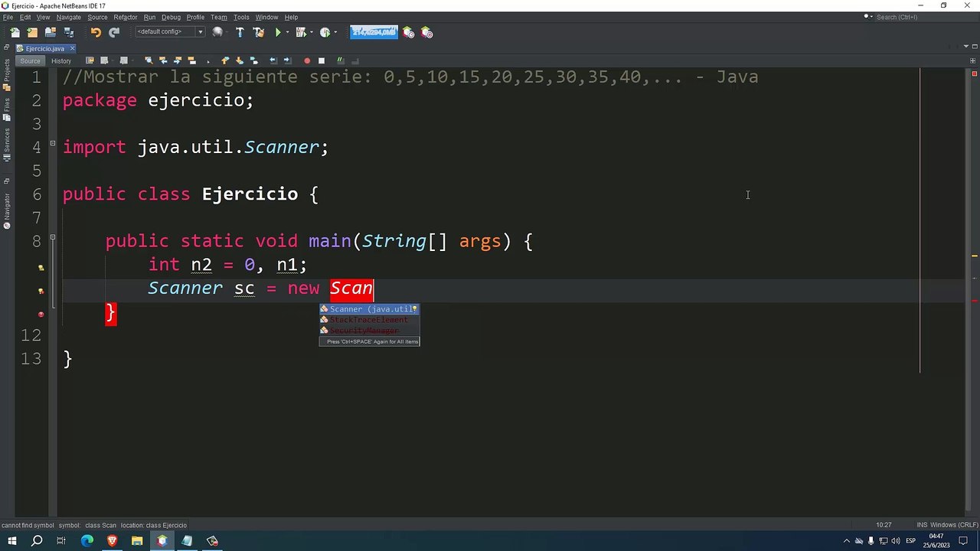Click the Profile Project icon

pos(325,32)
